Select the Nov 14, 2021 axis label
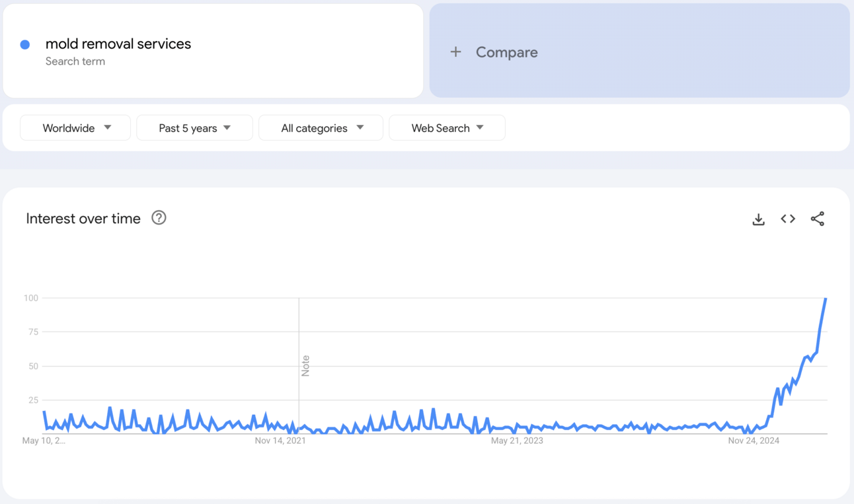854x504 pixels. click(x=280, y=441)
